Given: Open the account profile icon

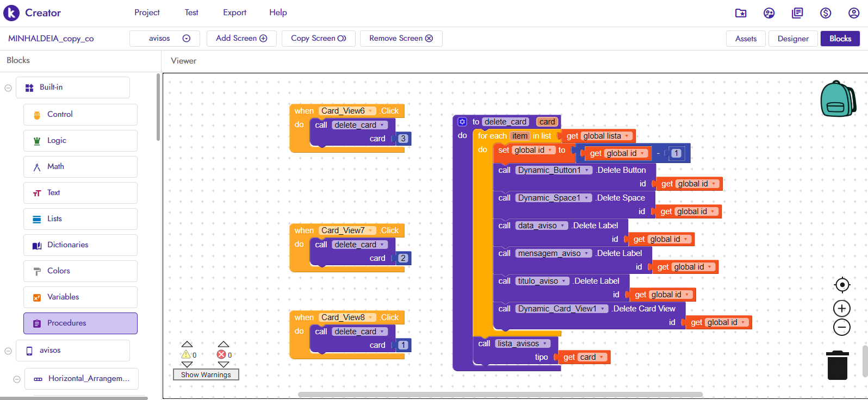Looking at the screenshot, I should coord(854,13).
